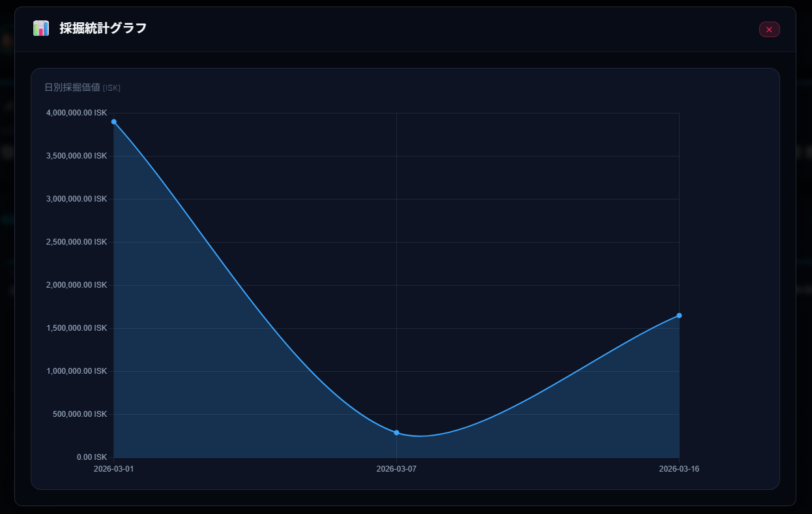This screenshot has width=812, height=514.
Task: Click the bar chart icon in header
Action: click(x=41, y=29)
